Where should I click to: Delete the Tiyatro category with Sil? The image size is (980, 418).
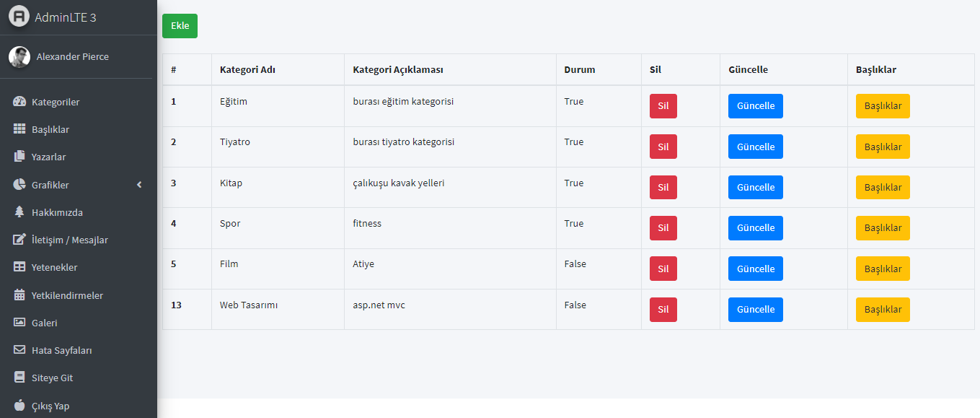coord(663,147)
